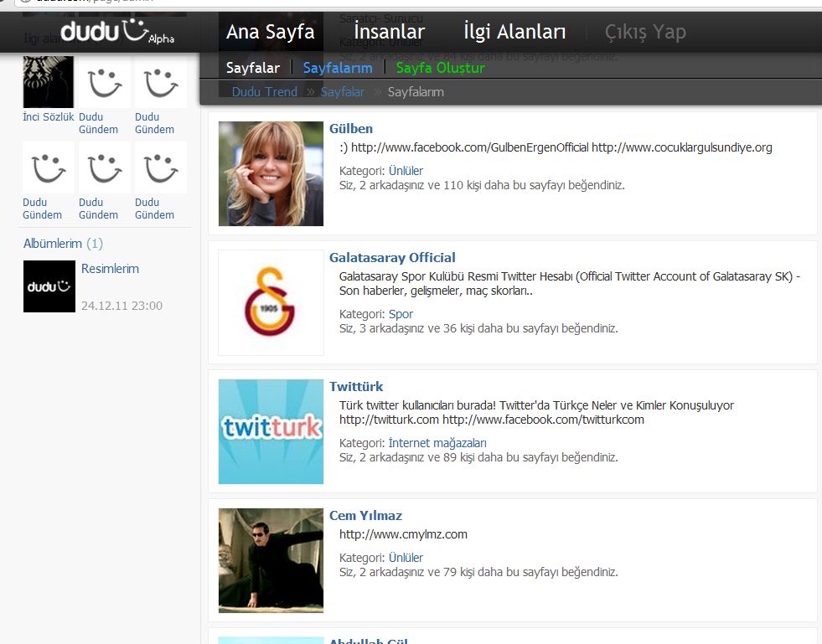Open the Galatasaray Official page title
The height and width of the screenshot is (644, 822).
pyautogui.click(x=392, y=257)
